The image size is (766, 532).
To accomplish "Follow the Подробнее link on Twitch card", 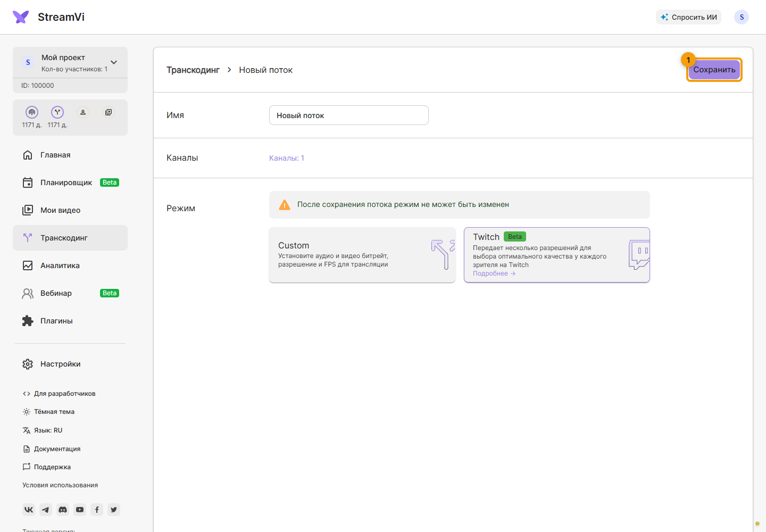I will point(494,273).
